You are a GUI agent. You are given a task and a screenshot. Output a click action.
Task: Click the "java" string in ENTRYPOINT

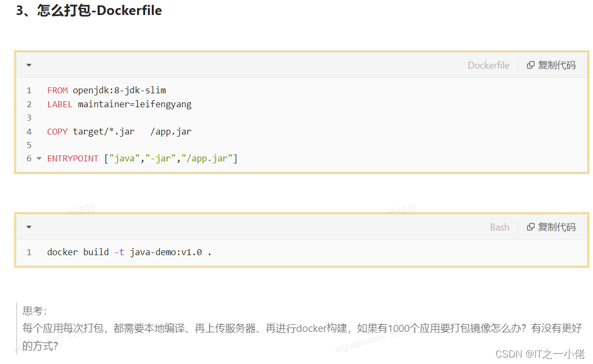click(124, 159)
